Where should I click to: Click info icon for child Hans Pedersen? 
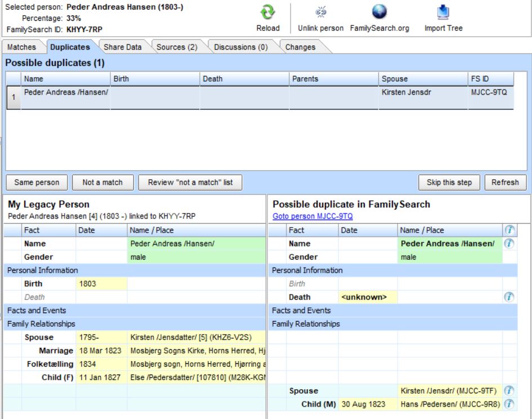tap(509, 404)
